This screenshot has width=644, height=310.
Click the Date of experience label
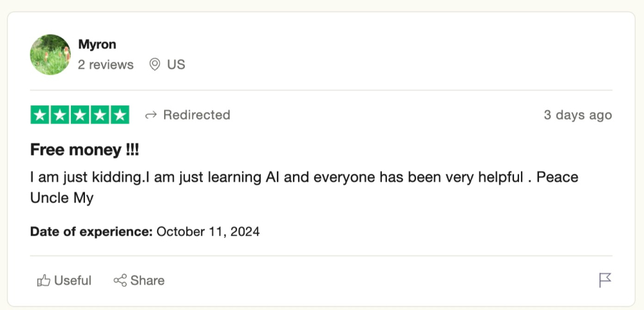[x=91, y=232]
